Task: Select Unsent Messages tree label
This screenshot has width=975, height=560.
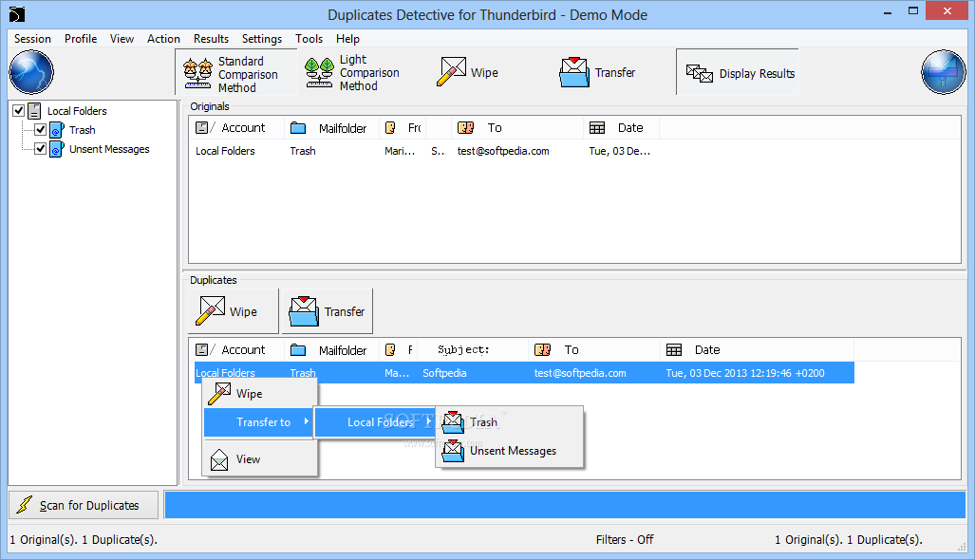Action: coord(109,149)
